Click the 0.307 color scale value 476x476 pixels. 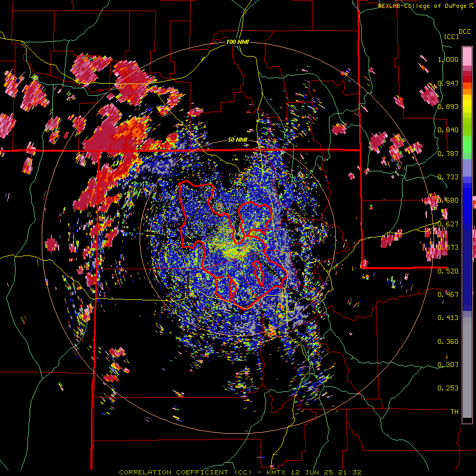click(448, 364)
